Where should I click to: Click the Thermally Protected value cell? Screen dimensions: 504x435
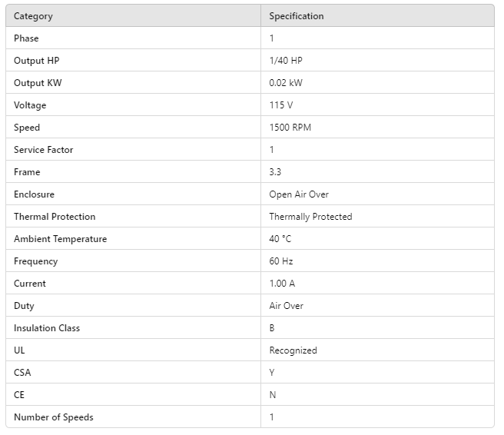pos(310,217)
